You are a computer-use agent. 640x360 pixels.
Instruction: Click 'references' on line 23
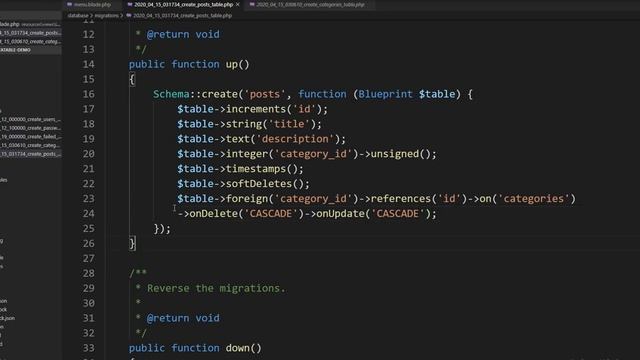tap(400, 198)
